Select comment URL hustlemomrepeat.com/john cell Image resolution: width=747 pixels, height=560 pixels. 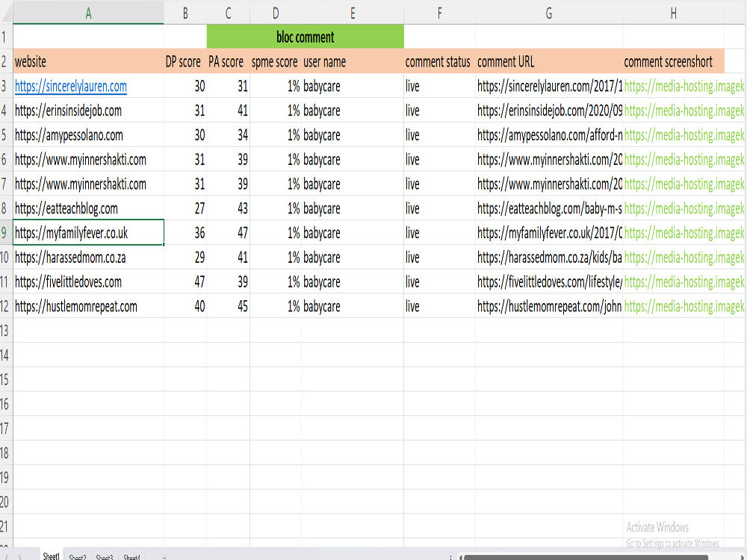pos(549,306)
